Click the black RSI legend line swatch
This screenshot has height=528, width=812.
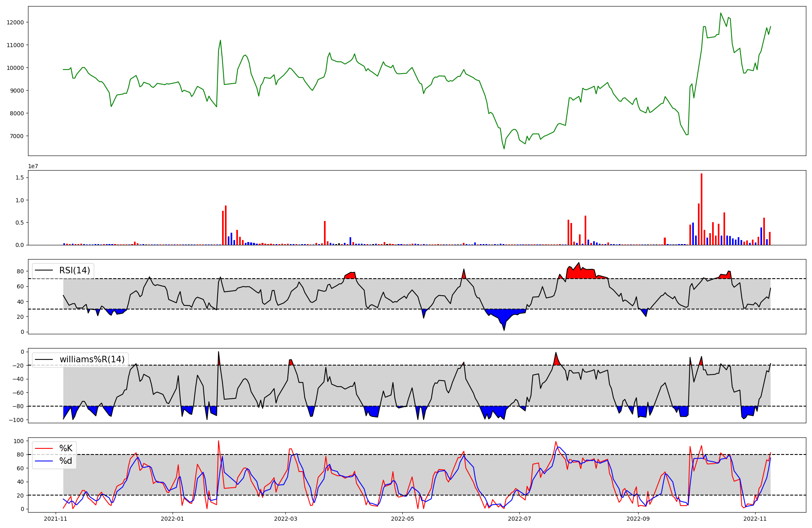click(x=44, y=270)
